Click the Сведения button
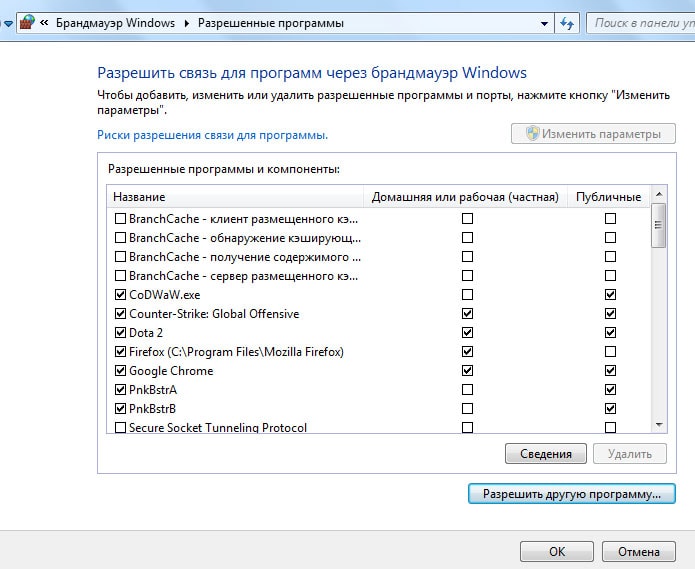The width and height of the screenshot is (695, 569). [546, 454]
